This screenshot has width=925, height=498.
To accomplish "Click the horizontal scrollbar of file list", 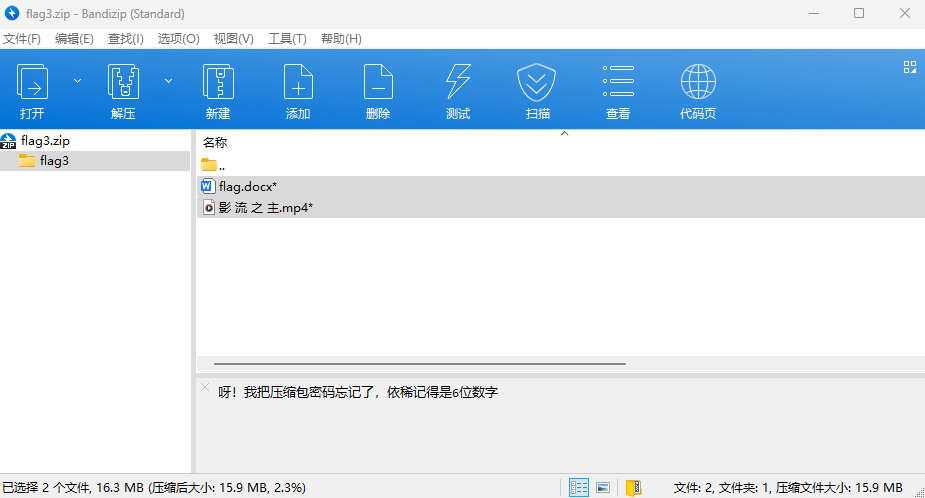I will coord(419,364).
